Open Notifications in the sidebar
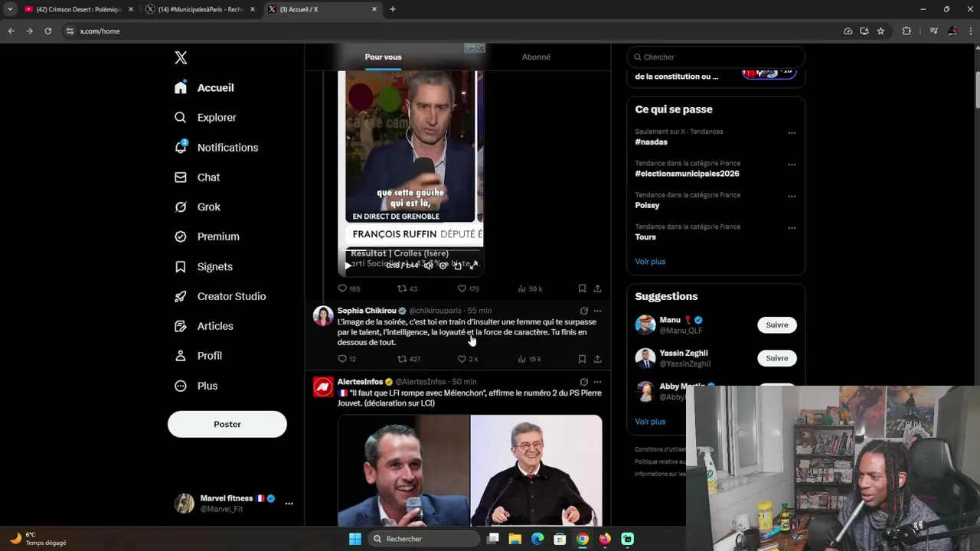The image size is (980, 551). pyautogui.click(x=217, y=147)
